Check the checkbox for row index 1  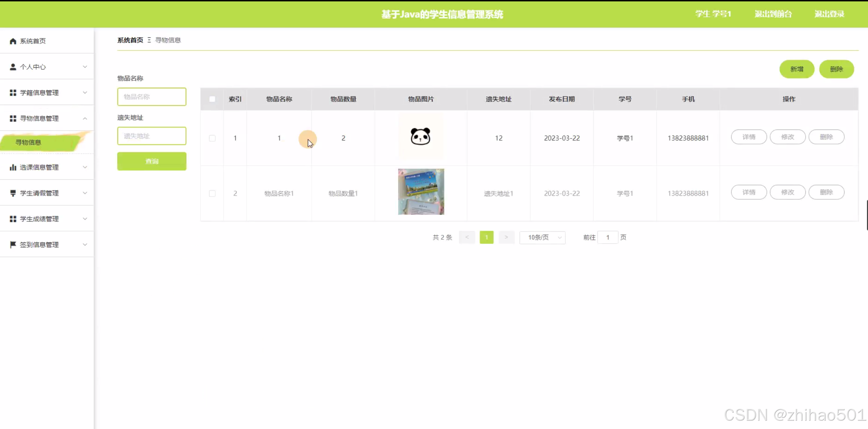pyautogui.click(x=212, y=138)
